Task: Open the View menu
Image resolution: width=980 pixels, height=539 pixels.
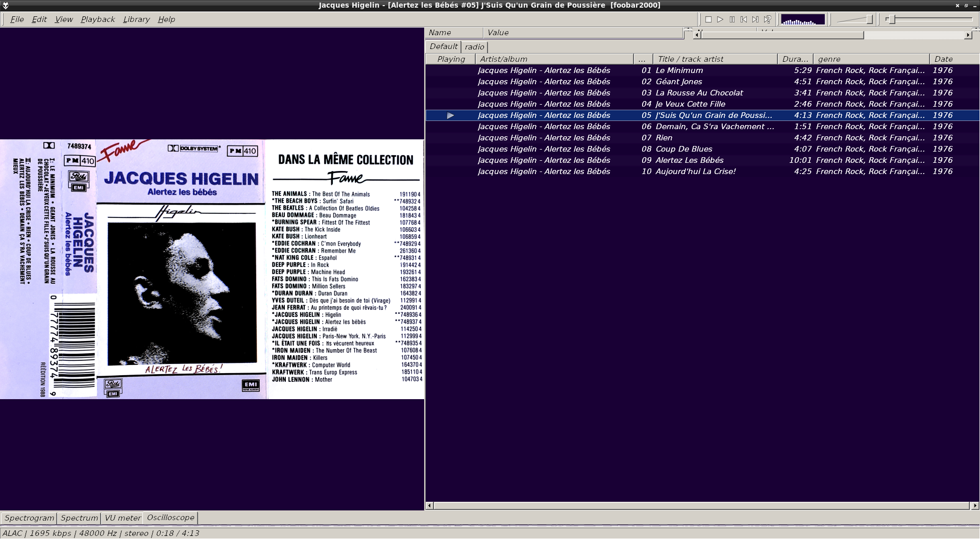Action: pyautogui.click(x=64, y=19)
